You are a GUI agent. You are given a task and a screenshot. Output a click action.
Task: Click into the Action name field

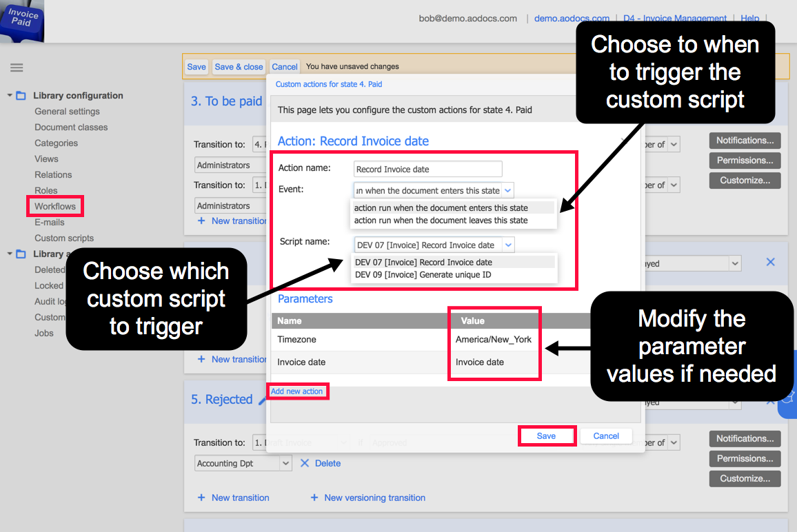(x=428, y=169)
